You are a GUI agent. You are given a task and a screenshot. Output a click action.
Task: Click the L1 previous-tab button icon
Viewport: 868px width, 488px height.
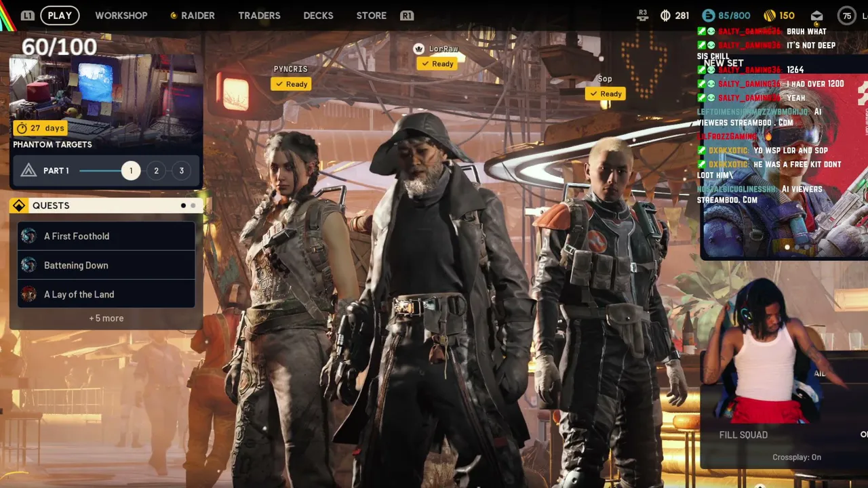point(28,15)
